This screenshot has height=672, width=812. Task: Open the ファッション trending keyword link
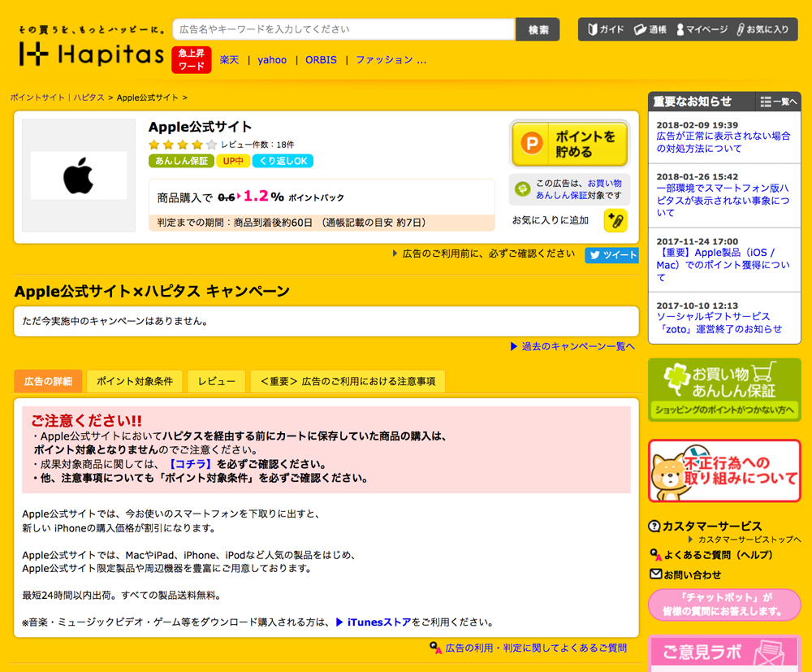click(391, 60)
